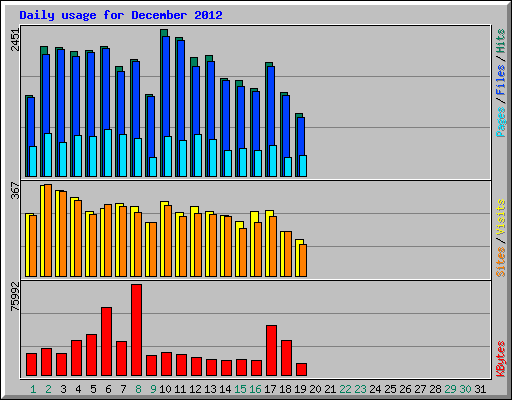The height and width of the screenshot is (400, 512).
Task: Click the 2451 axis maximum value
Action: coord(15,40)
